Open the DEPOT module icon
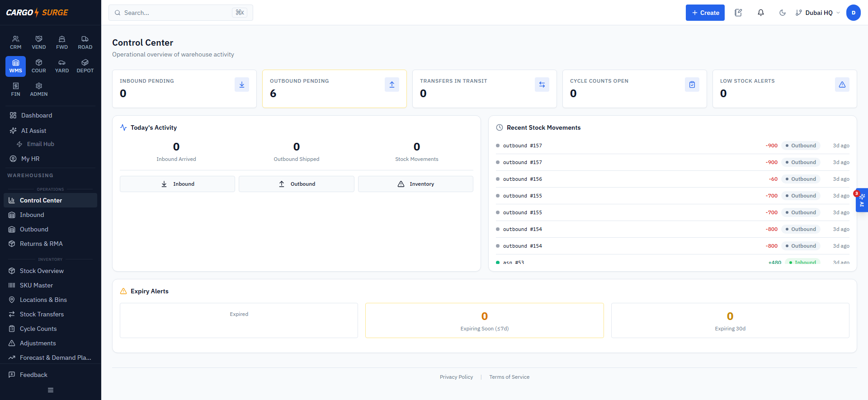The image size is (868, 400). point(85,66)
